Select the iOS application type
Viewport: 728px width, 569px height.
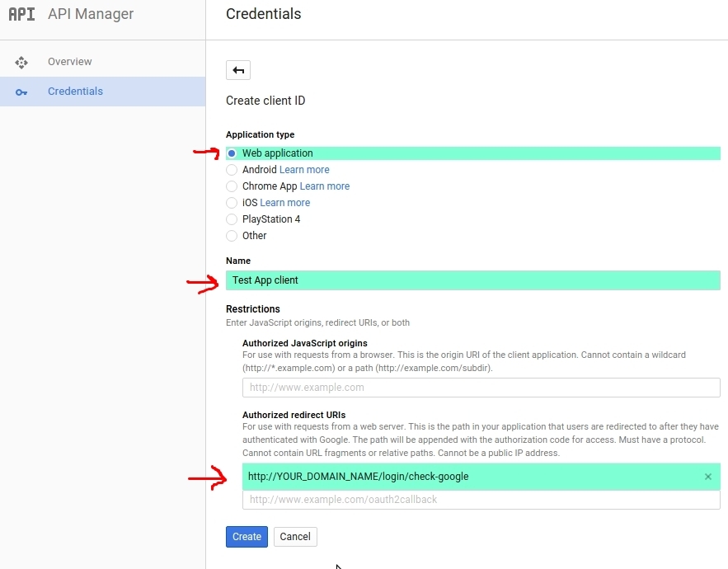(x=232, y=203)
